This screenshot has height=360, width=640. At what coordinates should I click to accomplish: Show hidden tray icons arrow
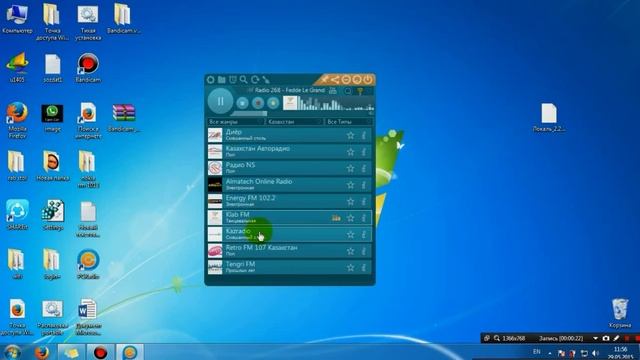pyautogui.click(x=550, y=353)
